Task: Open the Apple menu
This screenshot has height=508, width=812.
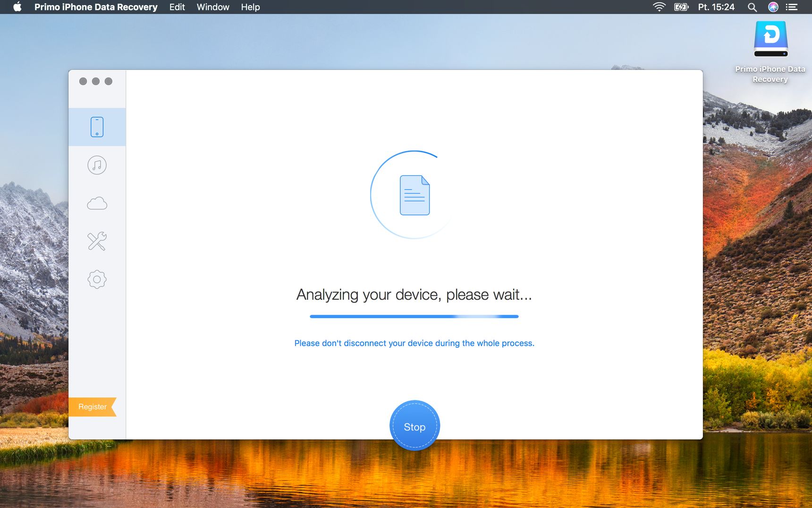Action: (x=17, y=7)
